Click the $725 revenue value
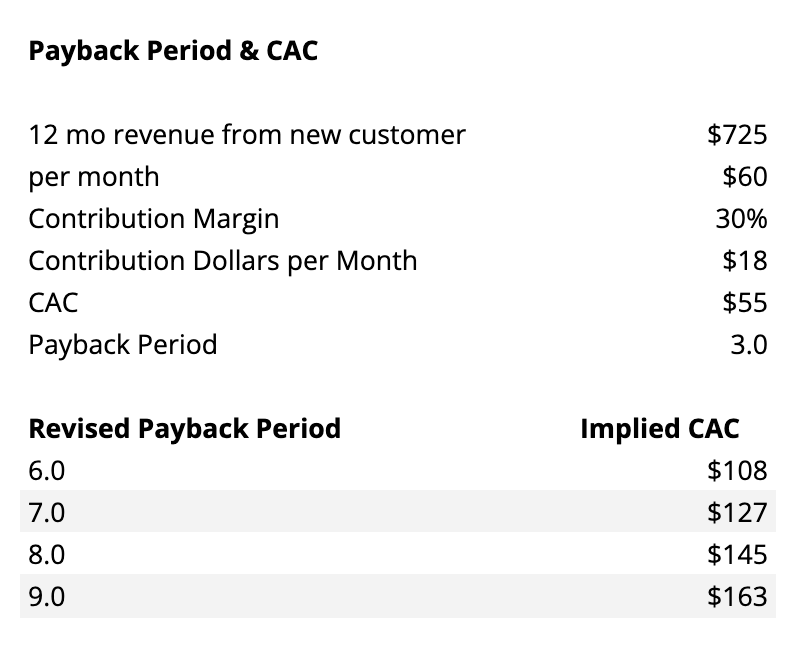The height and width of the screenshot is (668, 798). point(736,135)
